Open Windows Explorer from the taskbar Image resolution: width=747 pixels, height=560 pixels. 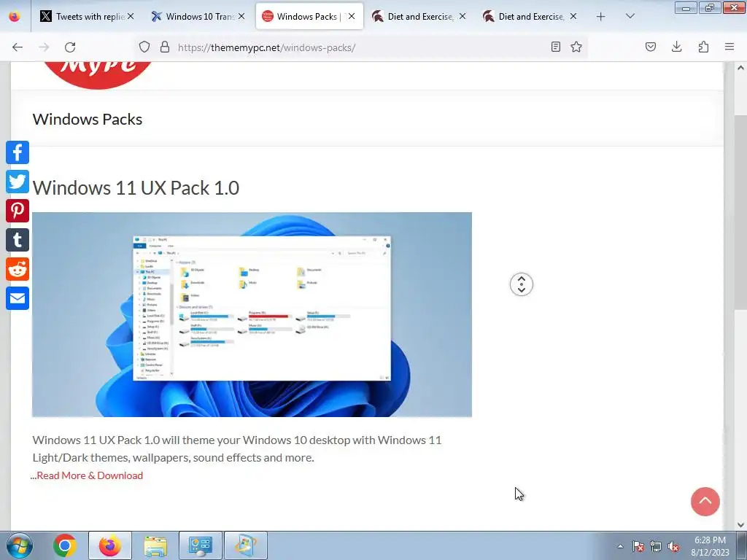[155, 545]
